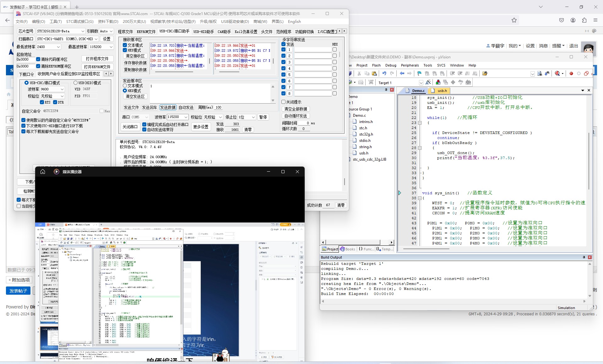Click Manage Project Items colored blocks icon
This screenshot has width=603, height=364.
438,82
